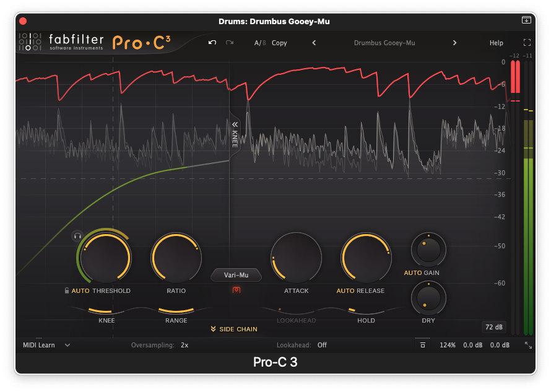Toggle AUTO release
Viewport: 551px width, 392px height.
pos(345,290)
